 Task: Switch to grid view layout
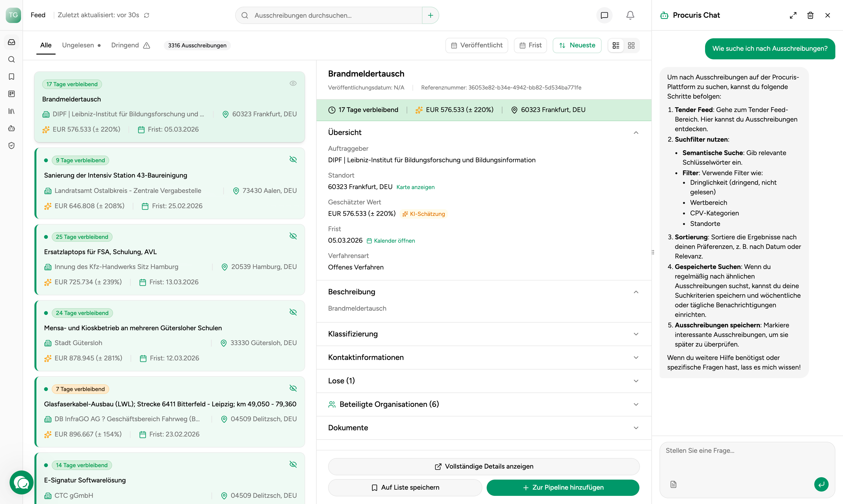click(631, 45)
